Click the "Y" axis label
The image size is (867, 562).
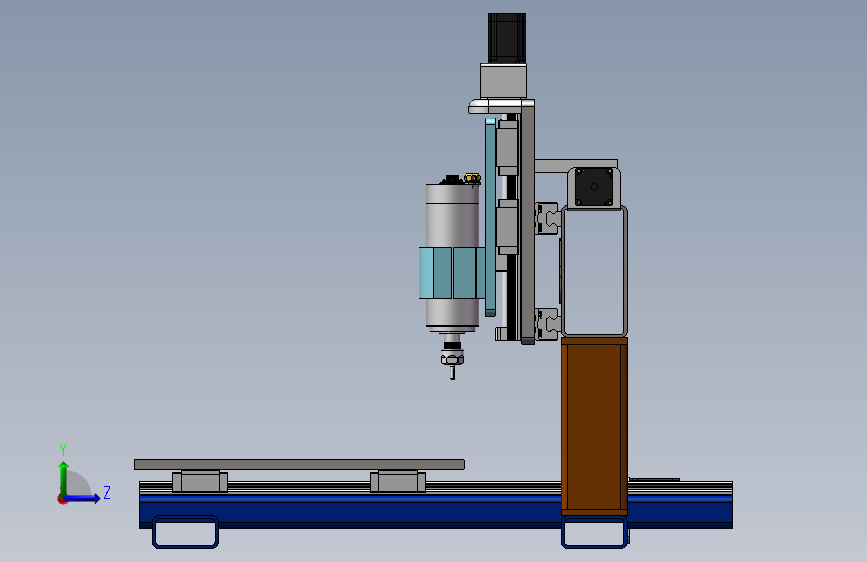[x=63, y=450]
